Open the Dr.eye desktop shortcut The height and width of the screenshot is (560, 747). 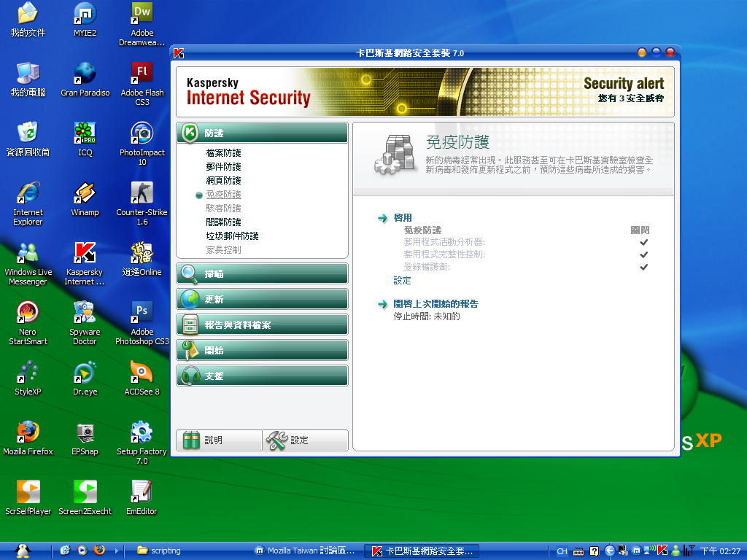pos(85,378)
